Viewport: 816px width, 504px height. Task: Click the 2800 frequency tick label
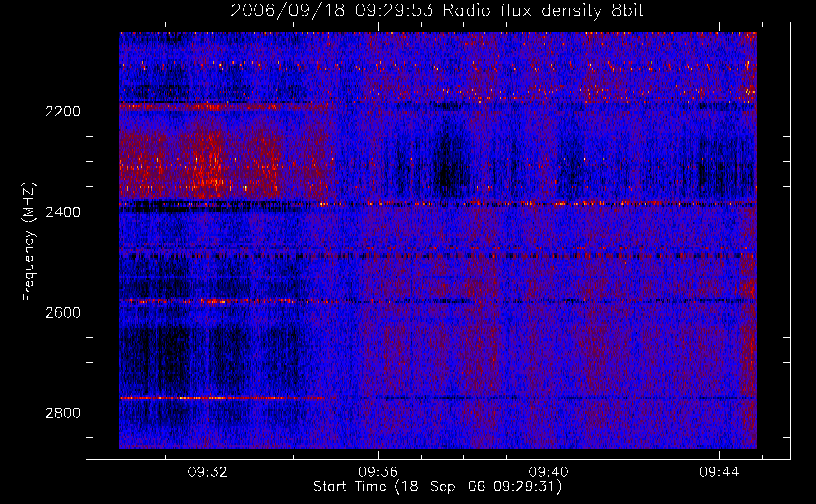pyautogui.click(x=63, y=413)
